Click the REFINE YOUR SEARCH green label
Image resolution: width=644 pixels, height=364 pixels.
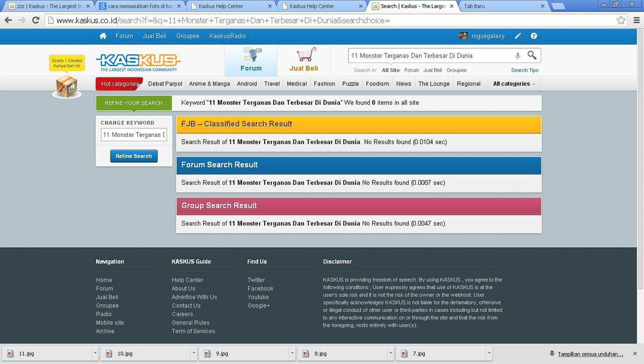click(134, 103)
